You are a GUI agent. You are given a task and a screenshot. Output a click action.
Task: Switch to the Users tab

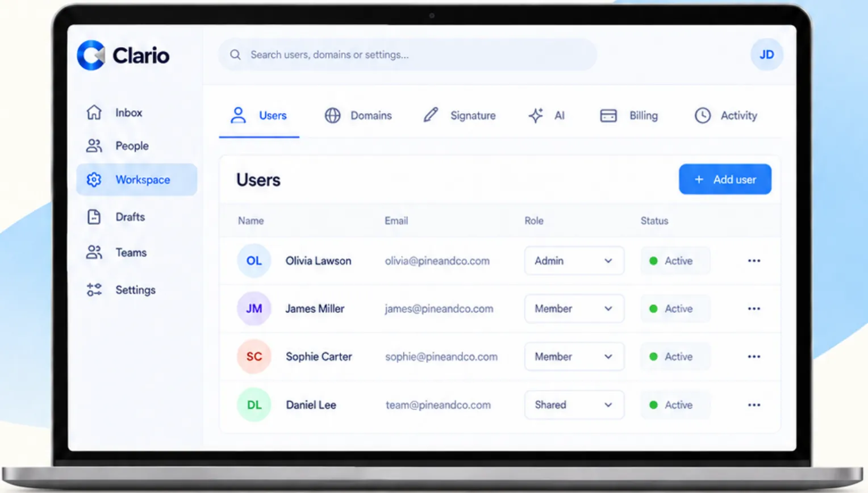[259, 115]
